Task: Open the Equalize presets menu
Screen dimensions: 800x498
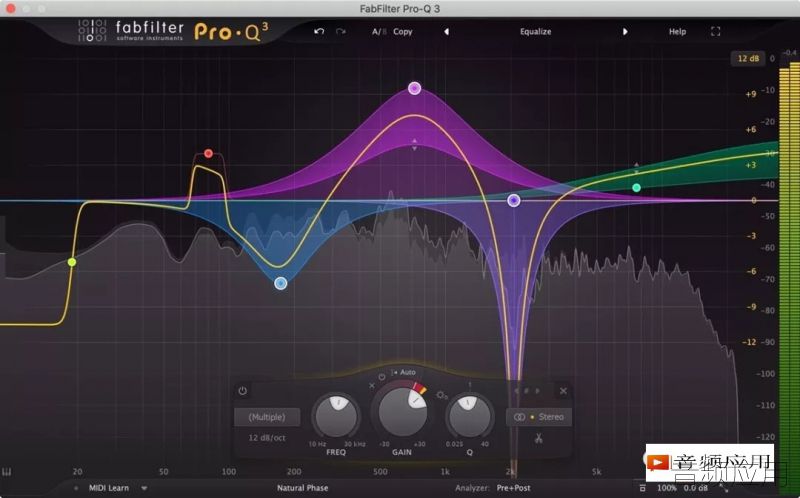Action: tap(535, 32)
